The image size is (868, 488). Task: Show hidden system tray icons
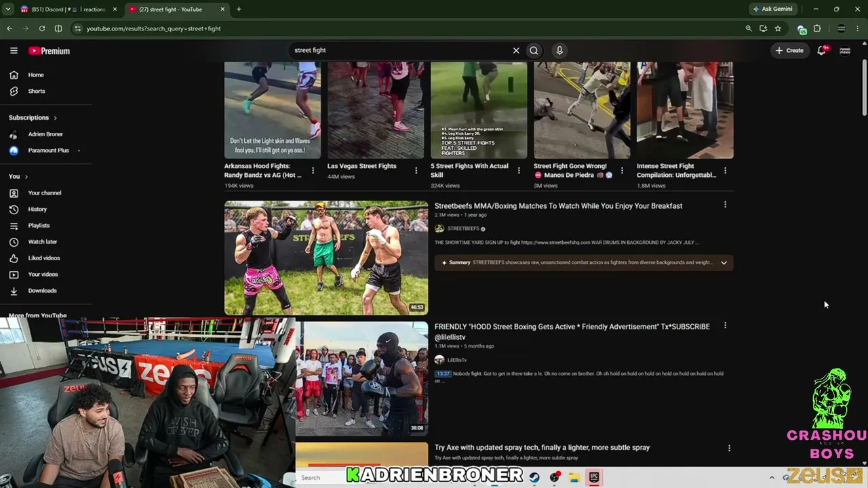[x=771, y=477]
